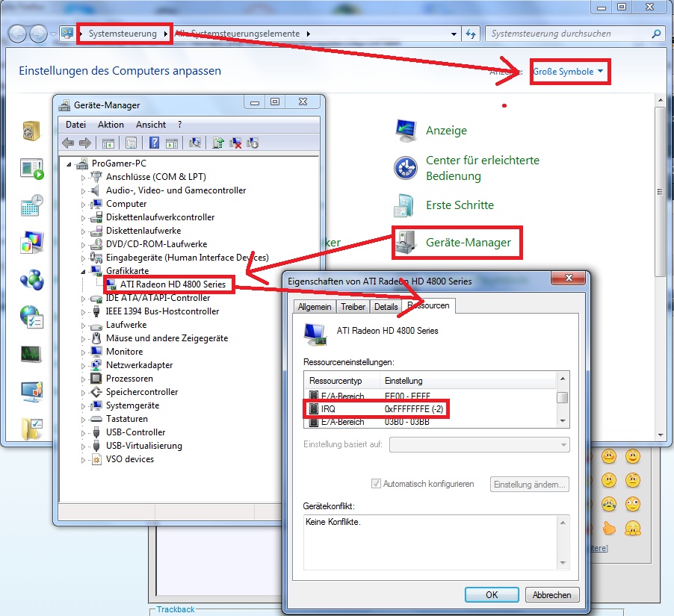Click the resource list scrollbar down arrow
The image size is (674, 616).
tap(562, 421)
